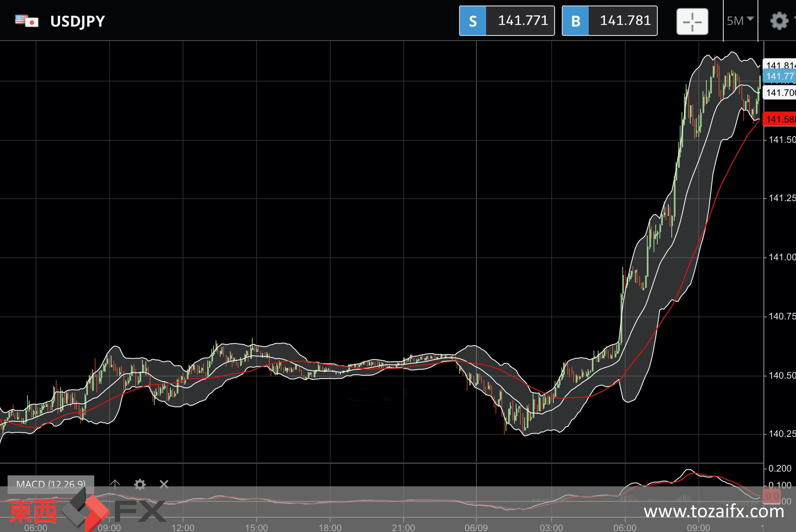Select the MACD (12,26,9) indicator label
This screenshot has height=532, width=796.
(x=51, y=484)
